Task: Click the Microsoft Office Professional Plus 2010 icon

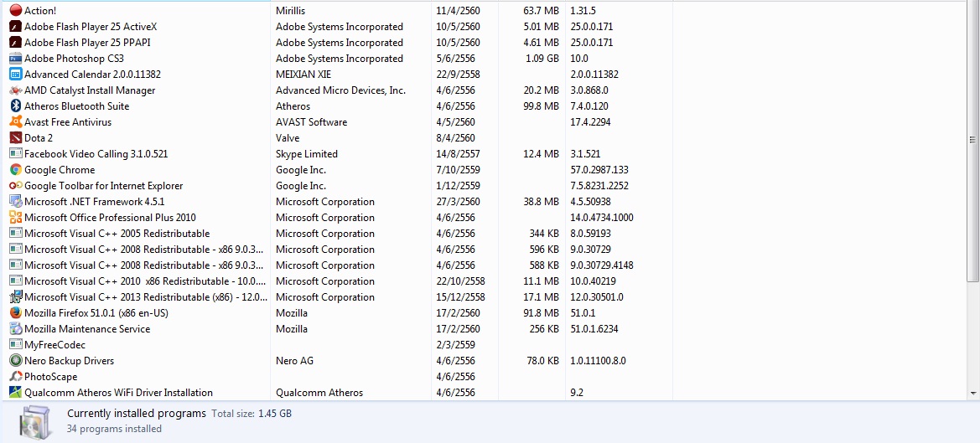Action: coord(16,218)
